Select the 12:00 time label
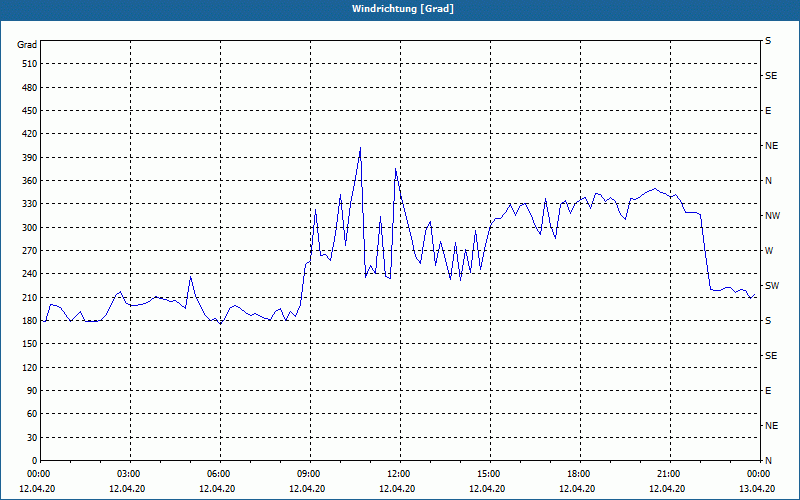Screen dimensions: 800x500 coord(397,474)
